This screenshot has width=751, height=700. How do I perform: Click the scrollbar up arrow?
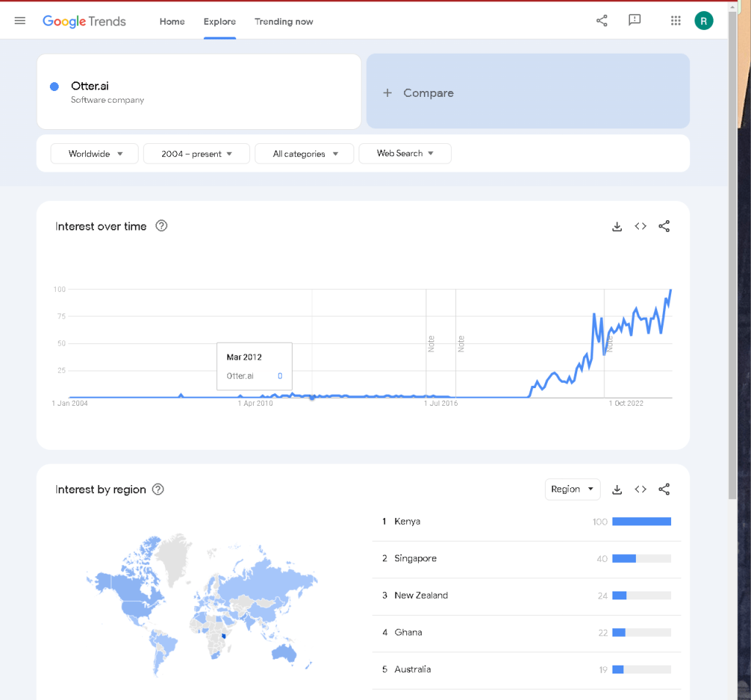[733, 7]
